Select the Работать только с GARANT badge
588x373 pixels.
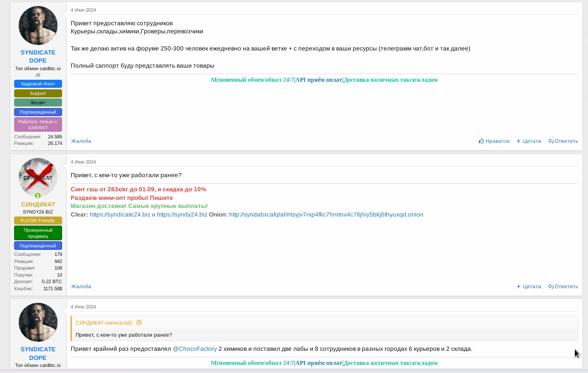click(38, 125)
